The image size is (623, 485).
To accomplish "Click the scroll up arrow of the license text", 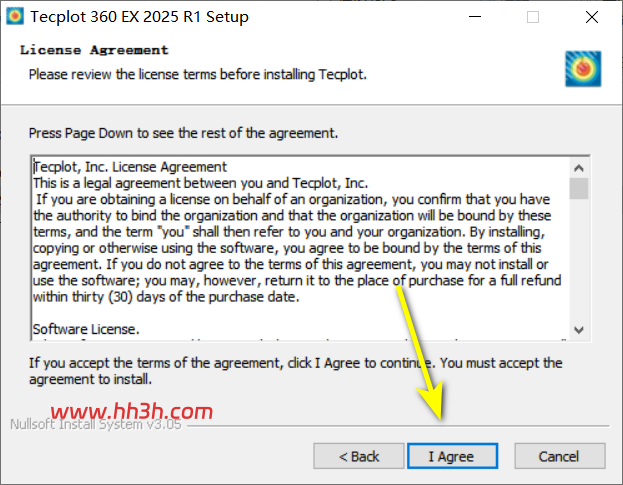I will pyautogui.click(x=579, y=168).
